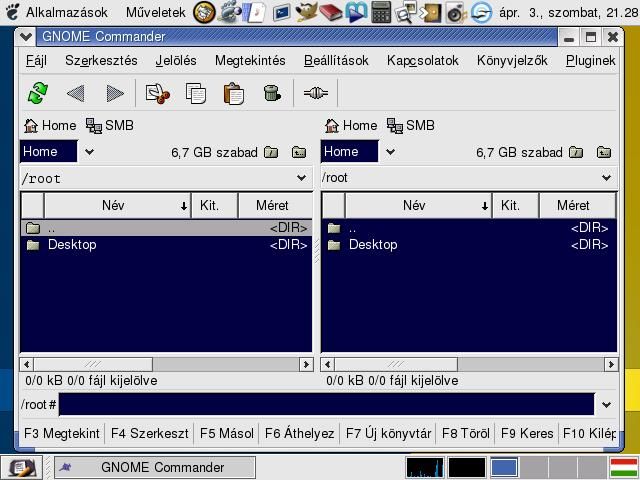Open the calculator from the top panel

tap(381, 12)
